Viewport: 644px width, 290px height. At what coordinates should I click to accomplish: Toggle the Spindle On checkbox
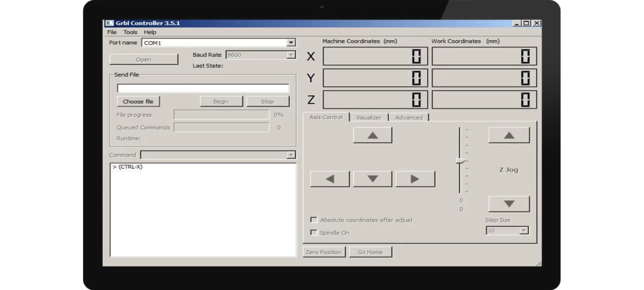314,232
